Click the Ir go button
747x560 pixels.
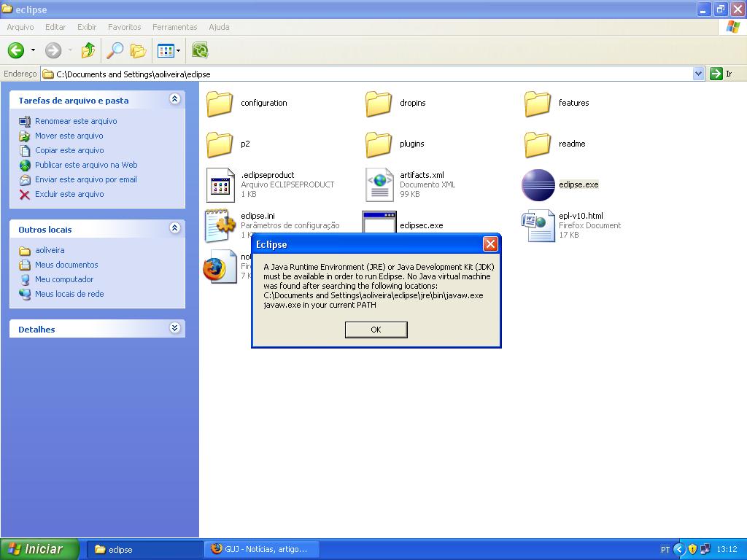(x=721, y=74)
